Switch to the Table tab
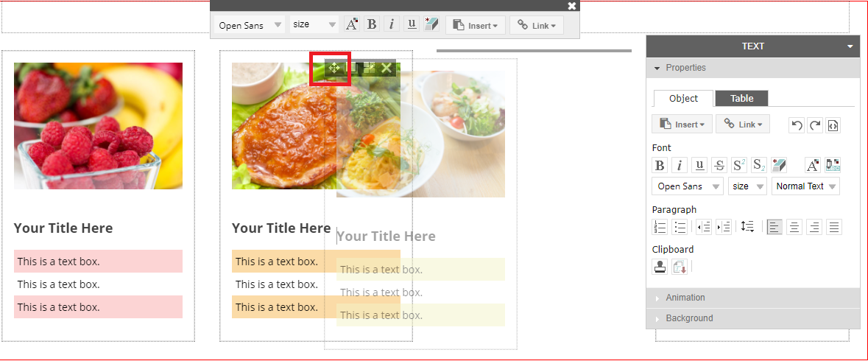The height and width of the screenshot is (361, 868). click(x=741, y=98)
